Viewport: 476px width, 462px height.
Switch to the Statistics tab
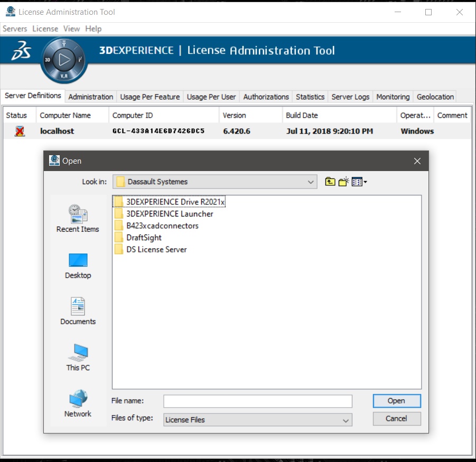coord(310,97)
